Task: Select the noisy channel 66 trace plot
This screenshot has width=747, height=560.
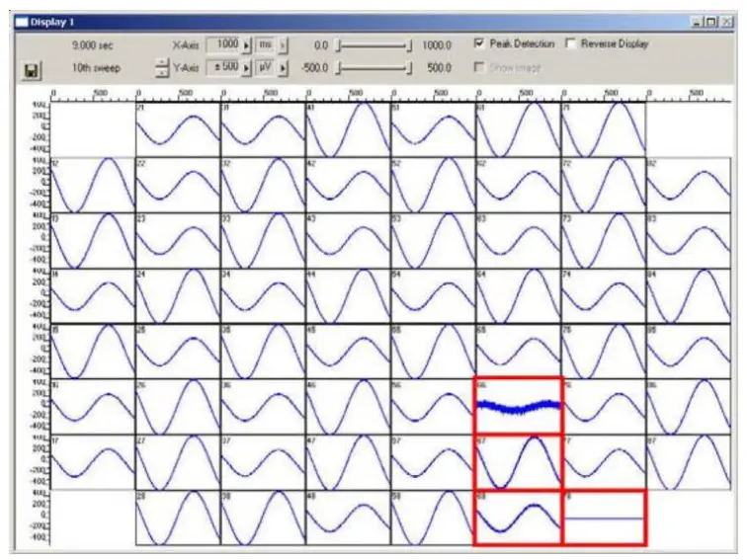Action: [x=519, y=406]
